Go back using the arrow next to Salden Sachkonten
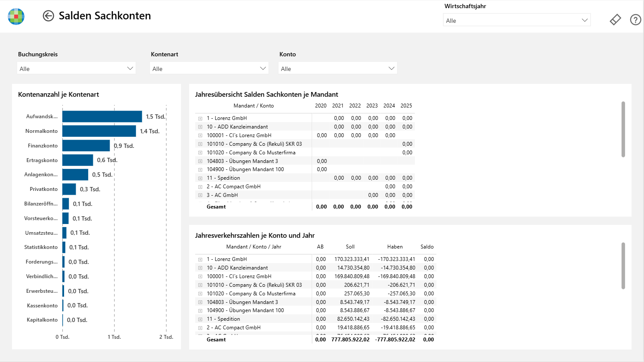Image resolution: width=644 pixels, height=362 pixels. (48, 16)
